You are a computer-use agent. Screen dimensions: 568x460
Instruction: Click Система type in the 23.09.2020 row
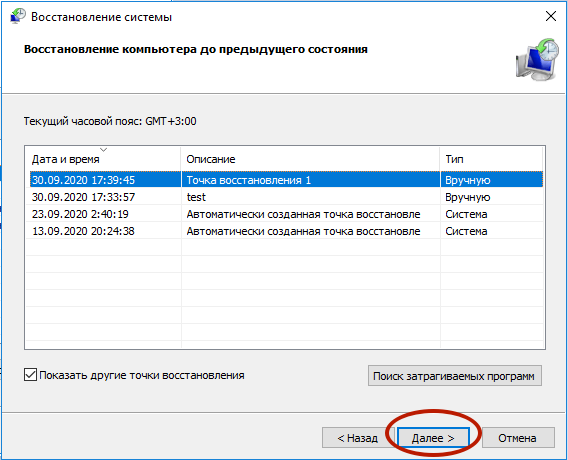tap(466, 214)
